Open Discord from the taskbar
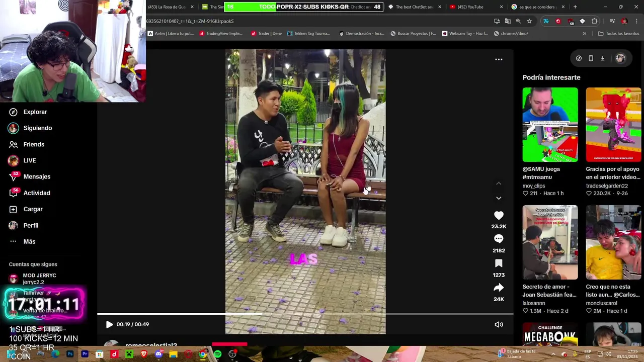Viewport: 644px width, 362px height. (158, 354)
